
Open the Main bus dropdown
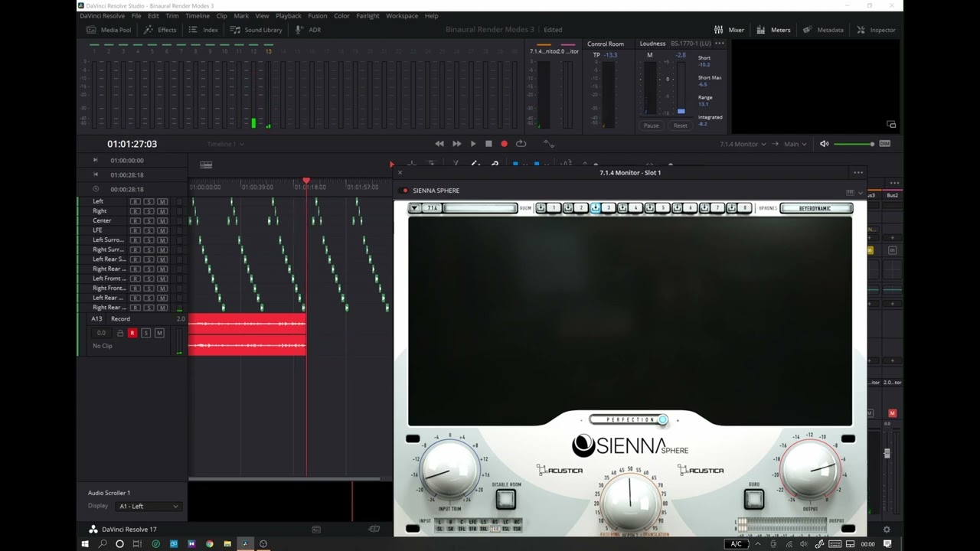[795, 144]
